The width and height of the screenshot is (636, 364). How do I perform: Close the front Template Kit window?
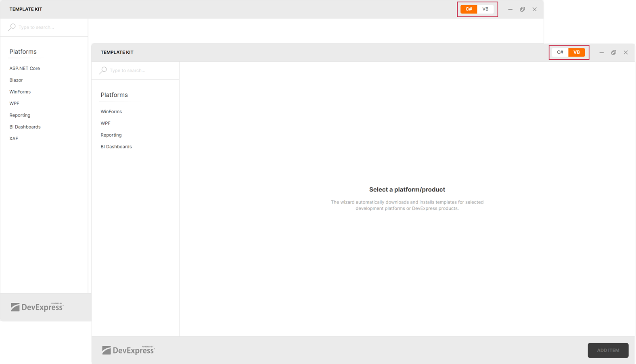tap(626, 52)
